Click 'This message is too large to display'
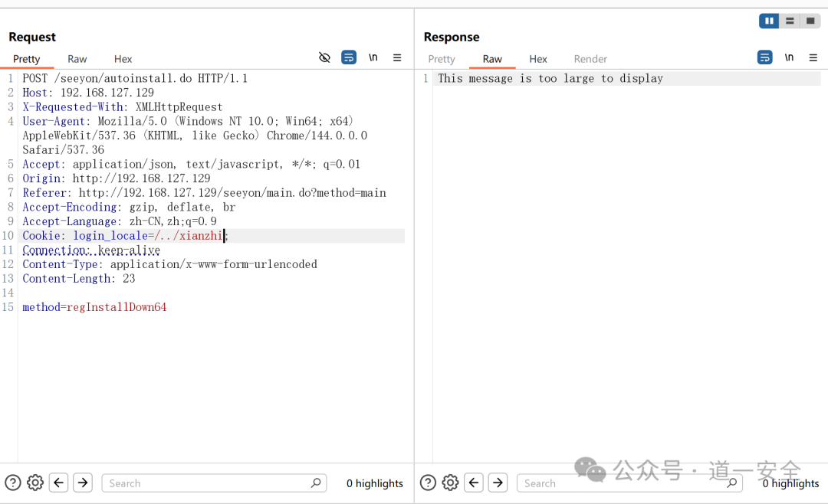 pos(550,78)
